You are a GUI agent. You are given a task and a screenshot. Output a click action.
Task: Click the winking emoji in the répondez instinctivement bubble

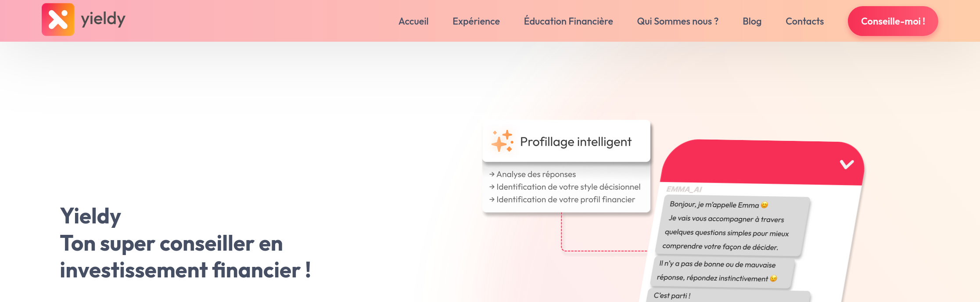[774, 278]
